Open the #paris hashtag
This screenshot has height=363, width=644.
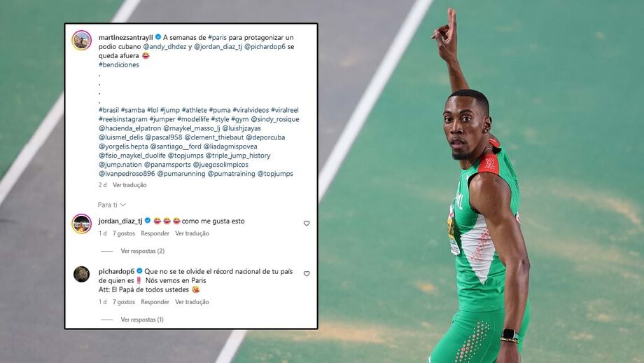pos(217,37)
